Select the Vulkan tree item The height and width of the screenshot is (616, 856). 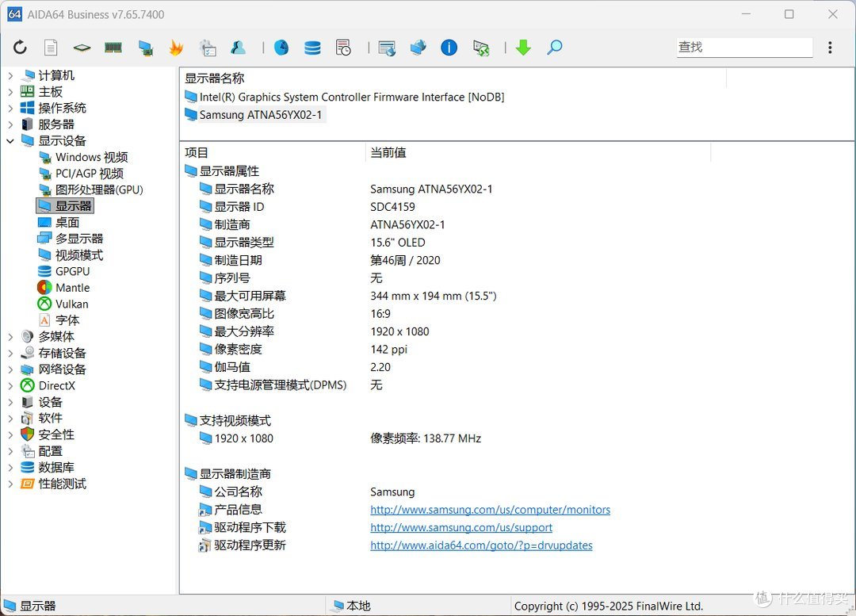(71, 304)
